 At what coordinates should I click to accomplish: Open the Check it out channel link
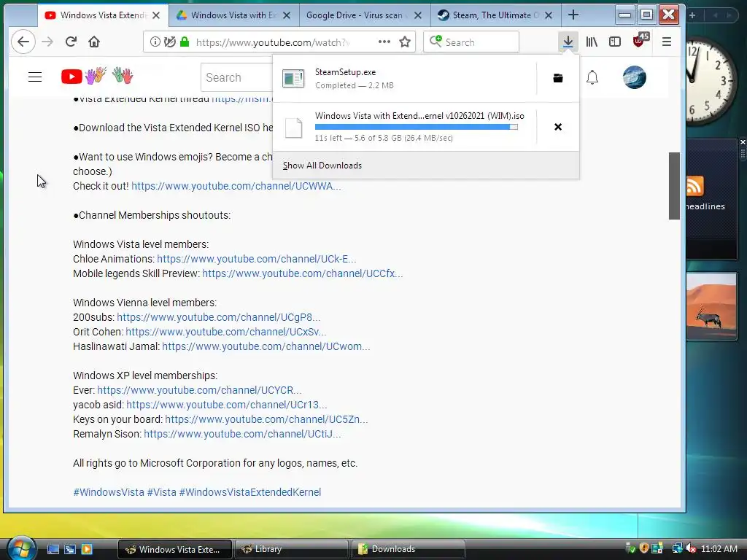pyautogui.click(x=236, y=186)
